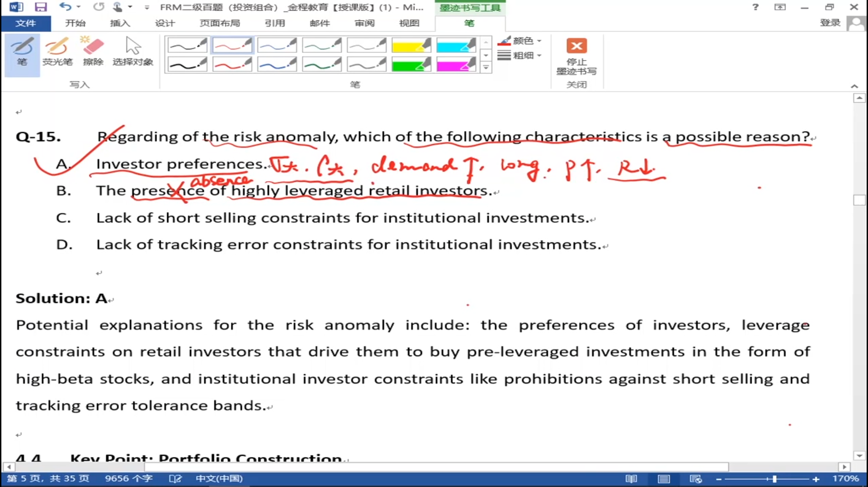
Task: Undo the last action
Action: tap(65, 7)
